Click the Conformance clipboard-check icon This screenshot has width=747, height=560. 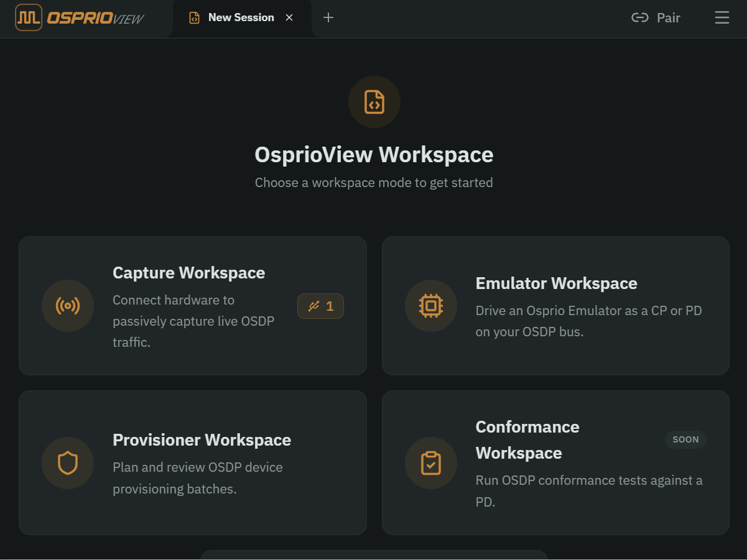pos(431,463)
